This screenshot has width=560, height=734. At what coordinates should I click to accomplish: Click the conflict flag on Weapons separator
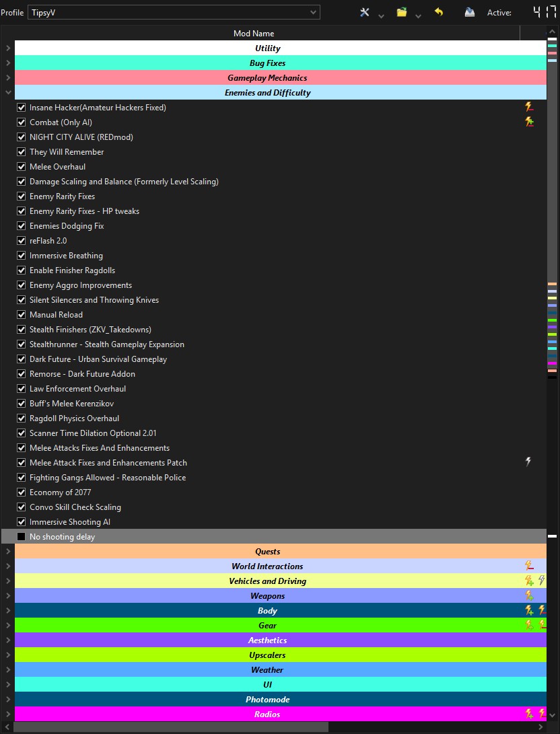[529, 595]
